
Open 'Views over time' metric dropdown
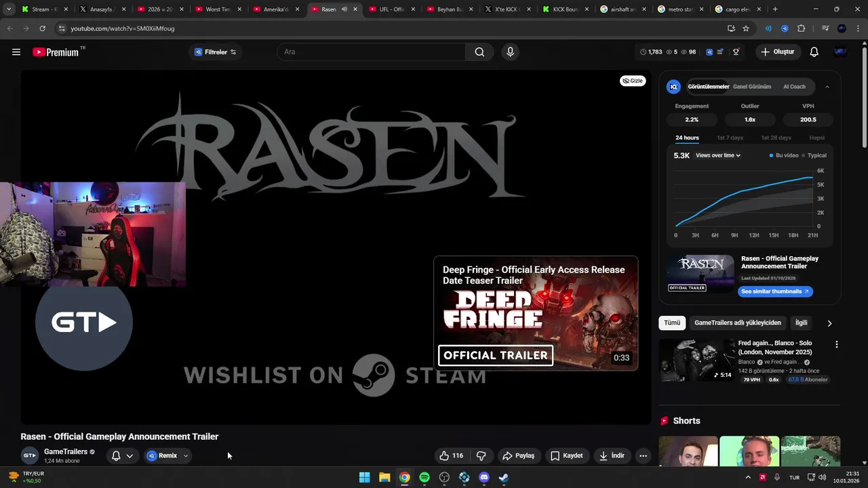(718, 155)
